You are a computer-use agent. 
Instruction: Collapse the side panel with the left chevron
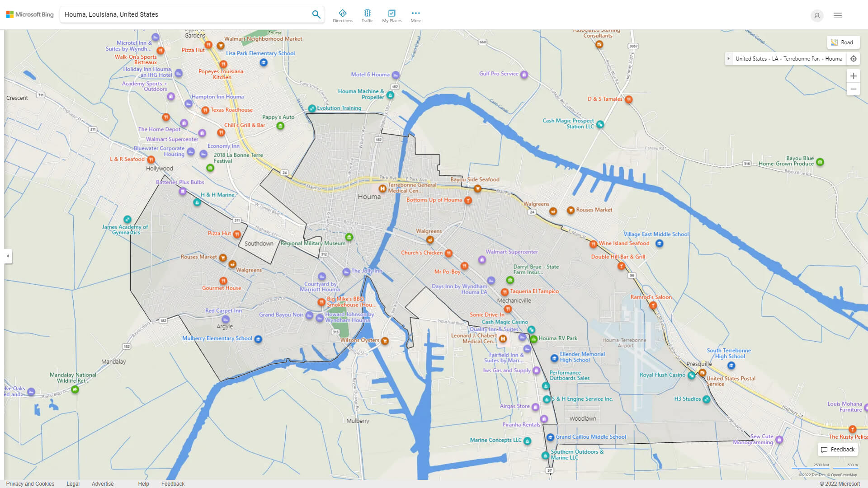coord(7,257)
